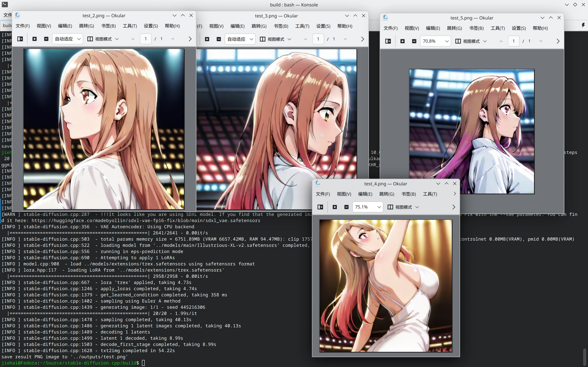Click zoom in icon in test_3.png toolbar

click(x=207, y=39)
